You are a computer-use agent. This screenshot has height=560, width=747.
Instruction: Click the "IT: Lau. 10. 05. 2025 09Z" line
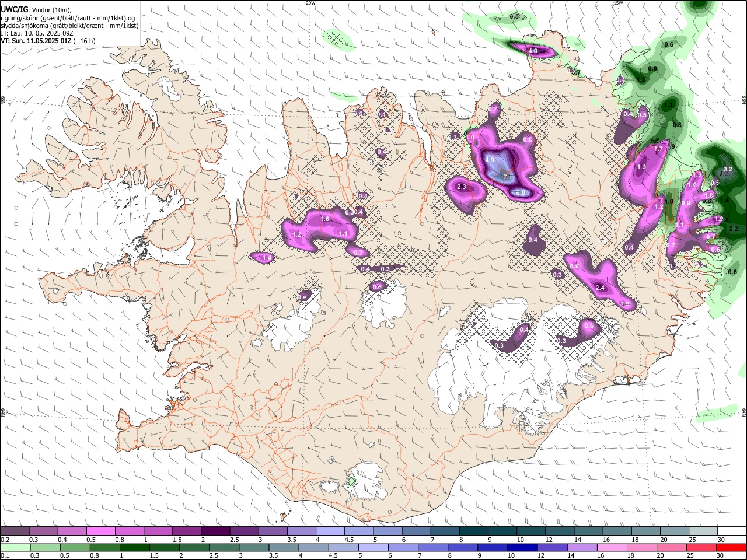tap(37, 33)
